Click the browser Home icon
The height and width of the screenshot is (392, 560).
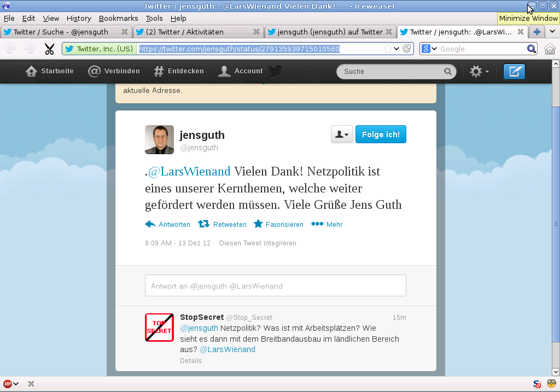point(550,49)
